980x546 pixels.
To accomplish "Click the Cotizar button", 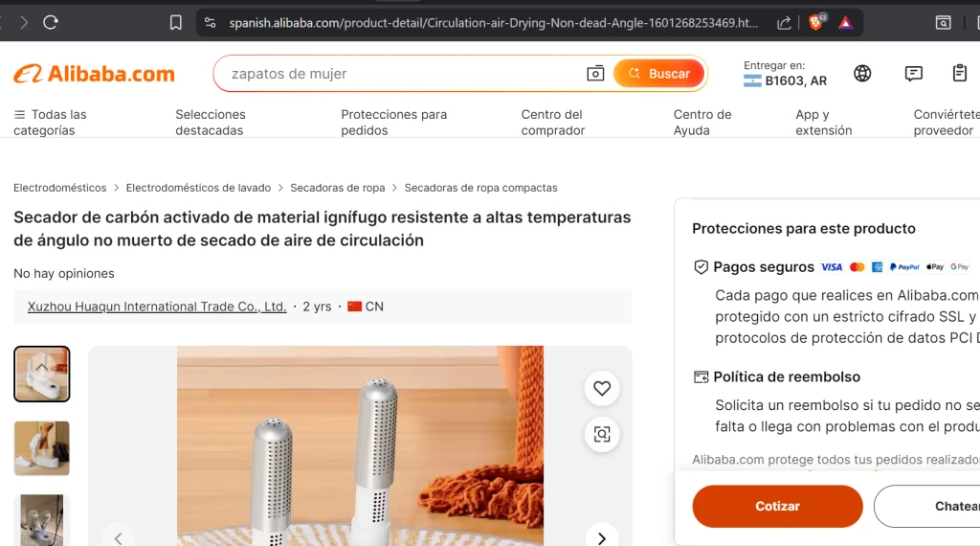I will pos(777,506).
